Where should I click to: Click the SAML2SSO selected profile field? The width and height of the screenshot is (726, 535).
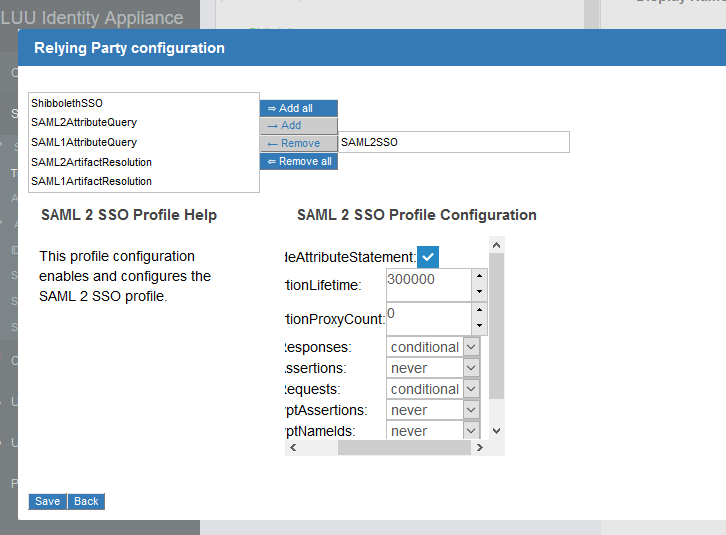click(x=453, y=143)
